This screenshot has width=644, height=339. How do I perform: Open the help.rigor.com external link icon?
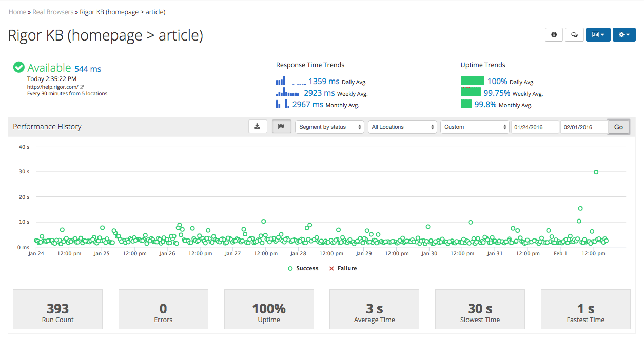click(x=82, y=87)
